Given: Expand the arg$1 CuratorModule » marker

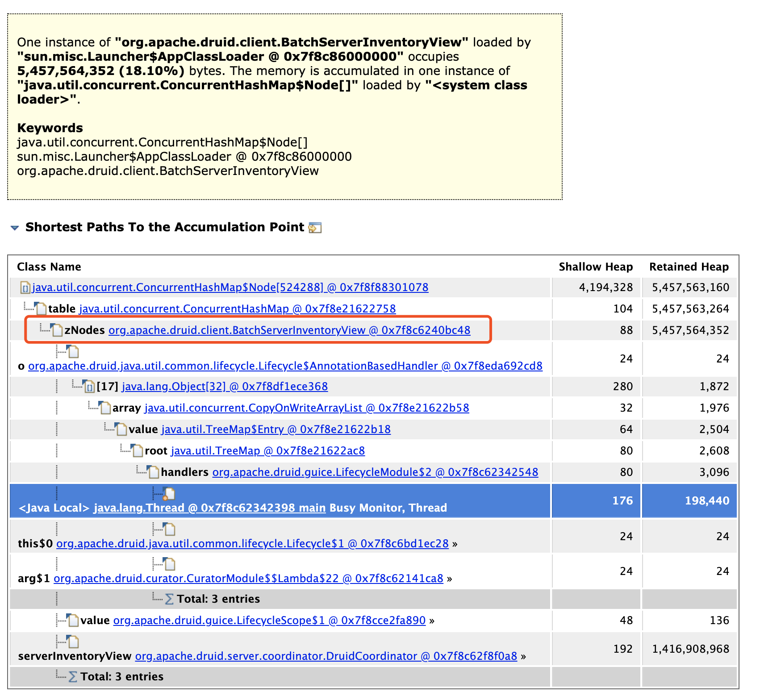Looking at the screenshot, I should click(x=449, y=579).
